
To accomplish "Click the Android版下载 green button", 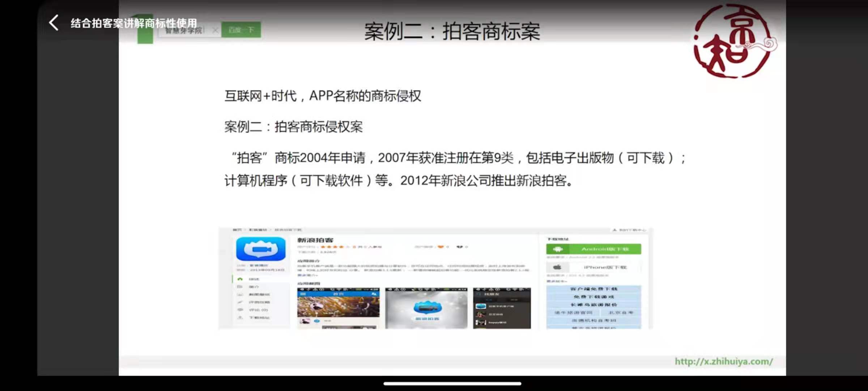I will (605, 249).
